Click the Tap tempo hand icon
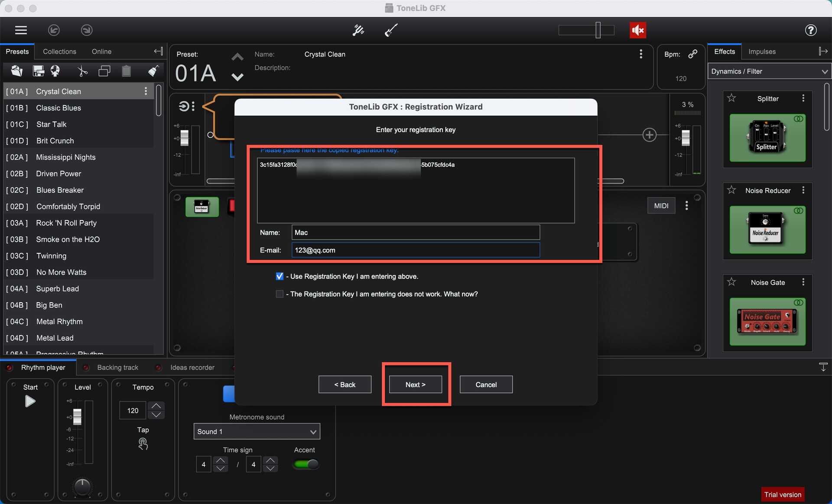The image size is (832, 504). pyautogui.click(x=143, y=444)
